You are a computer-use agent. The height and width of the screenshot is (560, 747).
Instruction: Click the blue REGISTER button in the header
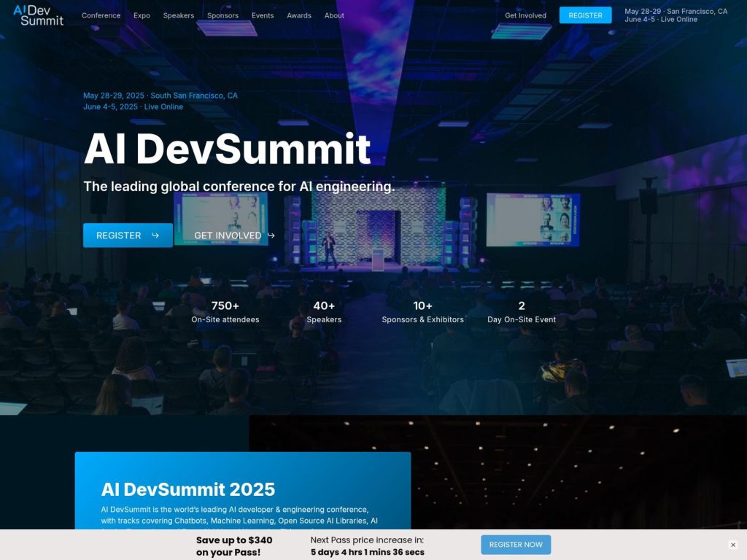pos(585,15)
